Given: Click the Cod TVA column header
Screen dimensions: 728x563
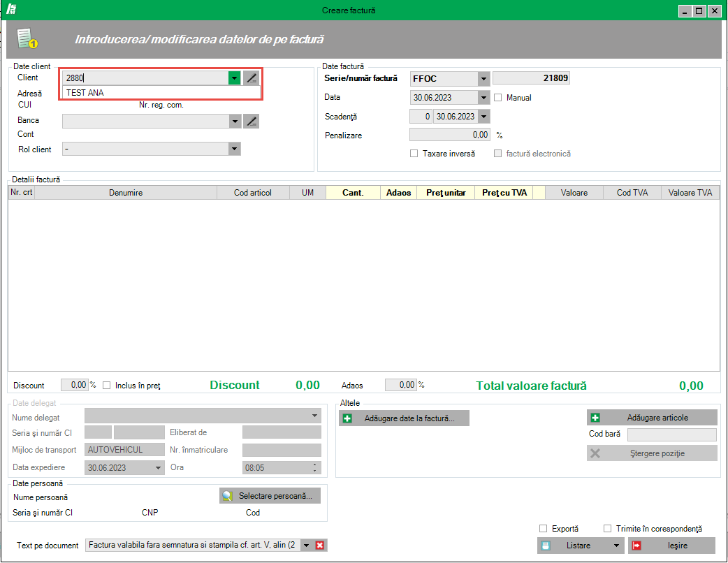Looking at the screenshot, I should pyautogui.click(x=632, y=193).
